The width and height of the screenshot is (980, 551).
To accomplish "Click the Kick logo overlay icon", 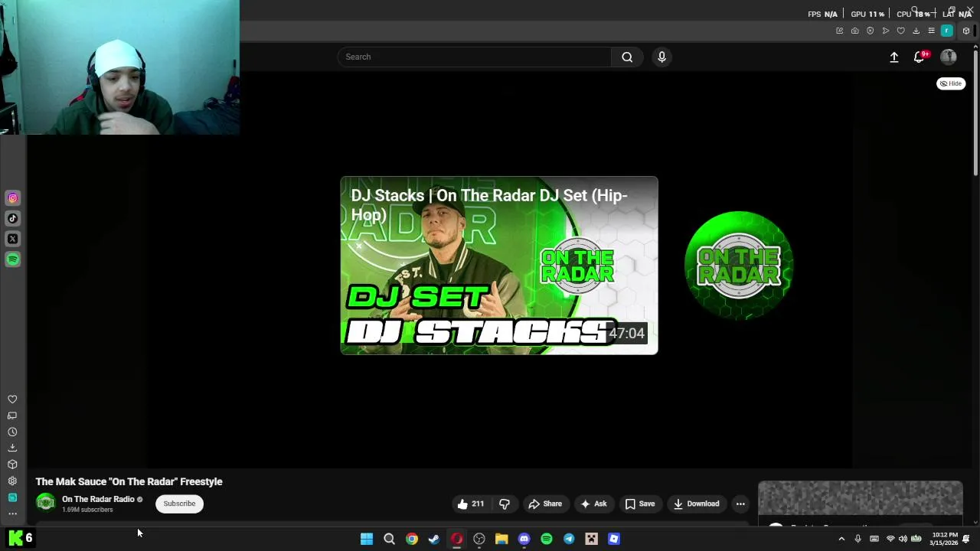I will (x=15, y=538).
